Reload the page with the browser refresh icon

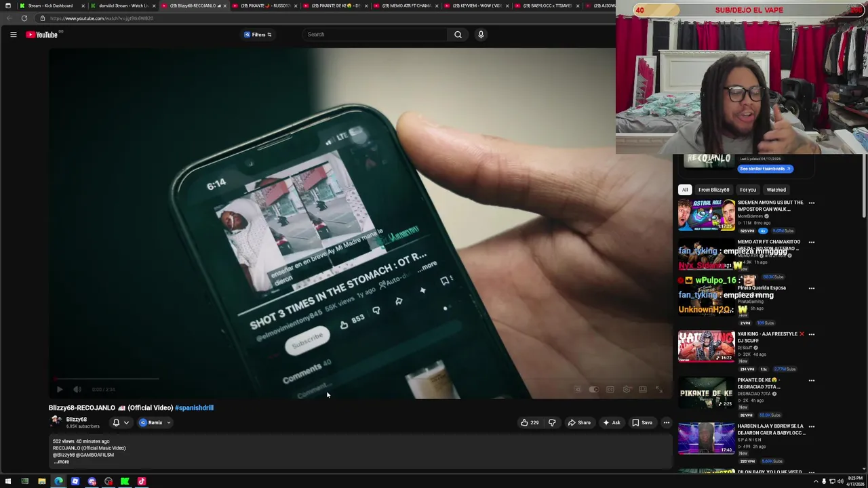[24, 18]
